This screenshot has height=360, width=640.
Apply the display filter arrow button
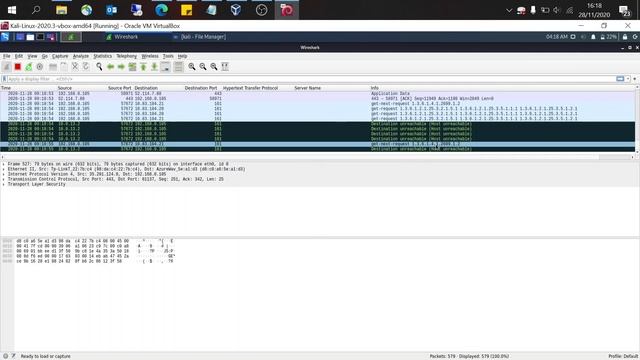tap(620, 79)
